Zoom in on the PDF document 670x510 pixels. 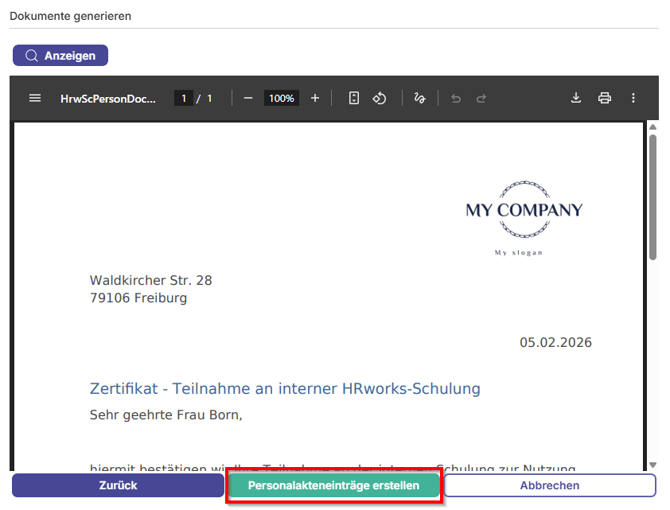point(315,98)
